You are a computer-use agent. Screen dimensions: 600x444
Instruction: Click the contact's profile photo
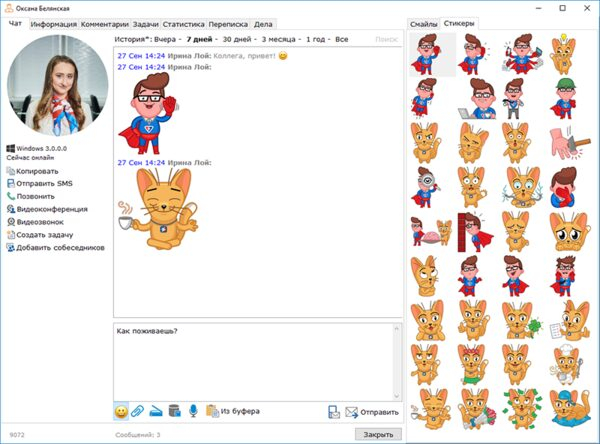click(57, 85)
